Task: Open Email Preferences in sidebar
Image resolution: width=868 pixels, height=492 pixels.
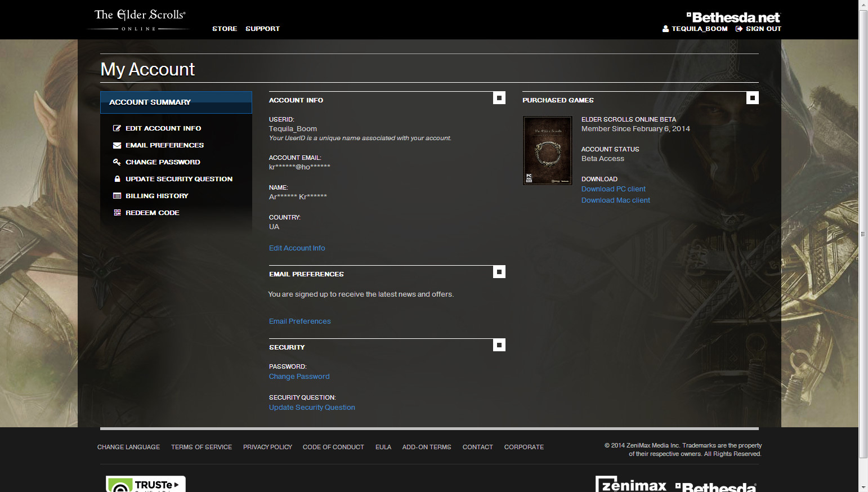Action: tap(164, 145)
